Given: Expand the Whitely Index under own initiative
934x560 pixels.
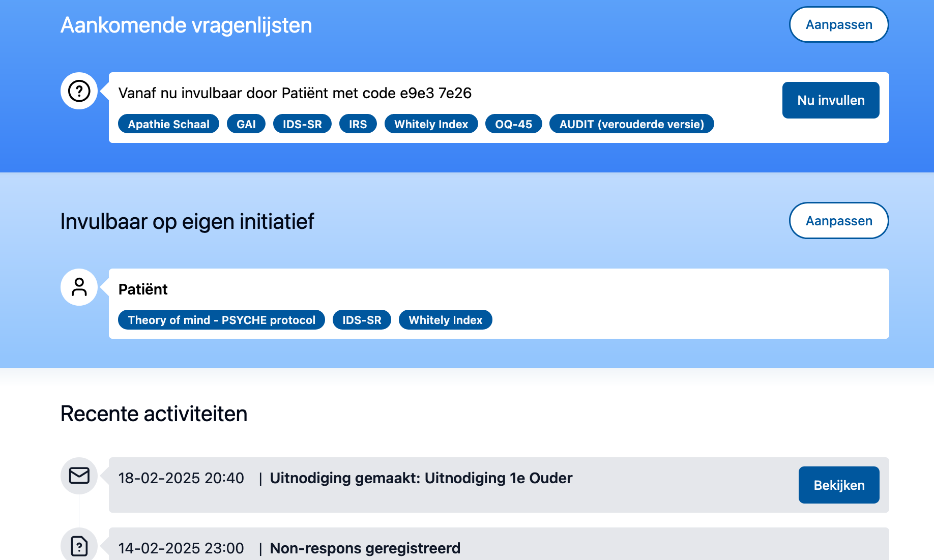Looking at the screenshot, I should [445, 319].
